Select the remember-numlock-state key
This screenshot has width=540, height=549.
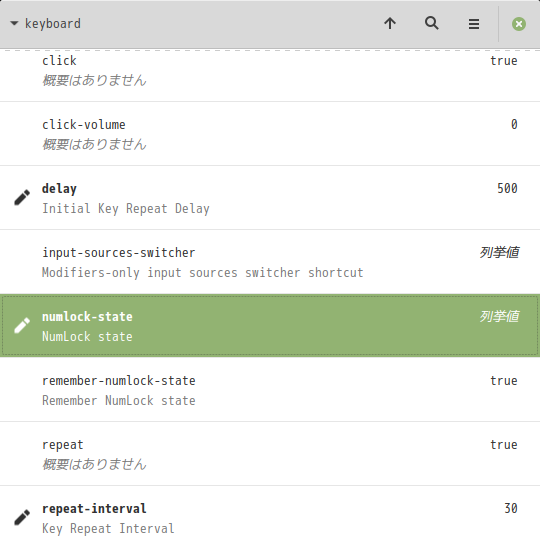coord(270,390)
